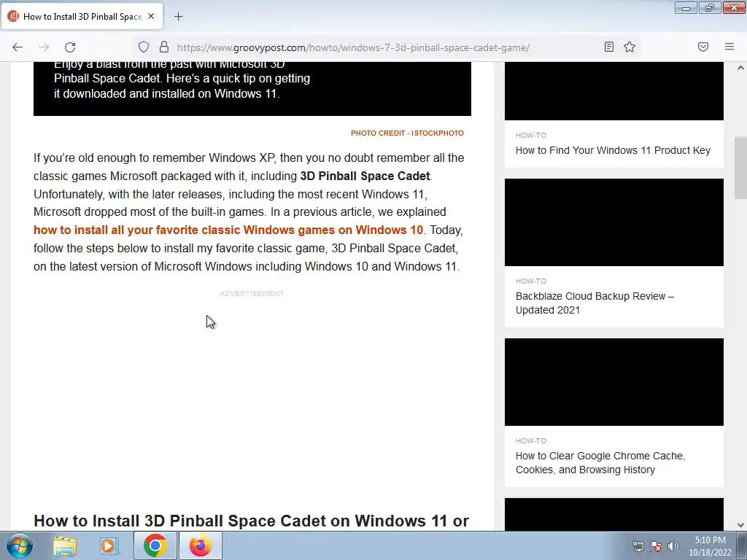Click the 3D Pinball Space Cadet bold text

[365, 176]
